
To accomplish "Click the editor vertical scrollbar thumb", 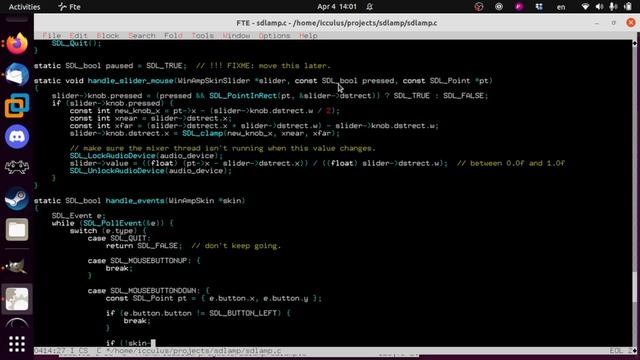I will (635, 287).
